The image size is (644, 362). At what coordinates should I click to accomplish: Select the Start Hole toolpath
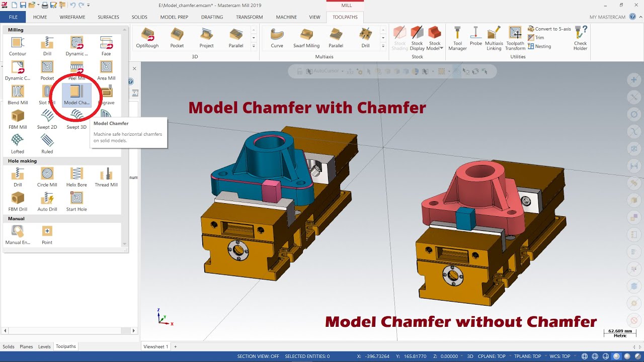click(x=76, y=202)
